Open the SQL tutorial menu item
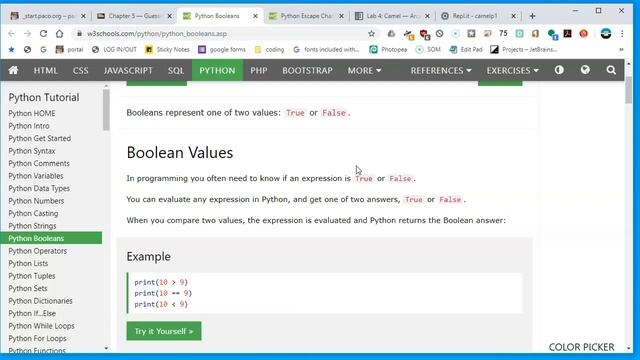640x360 pixels. click(x=176, y=70)
